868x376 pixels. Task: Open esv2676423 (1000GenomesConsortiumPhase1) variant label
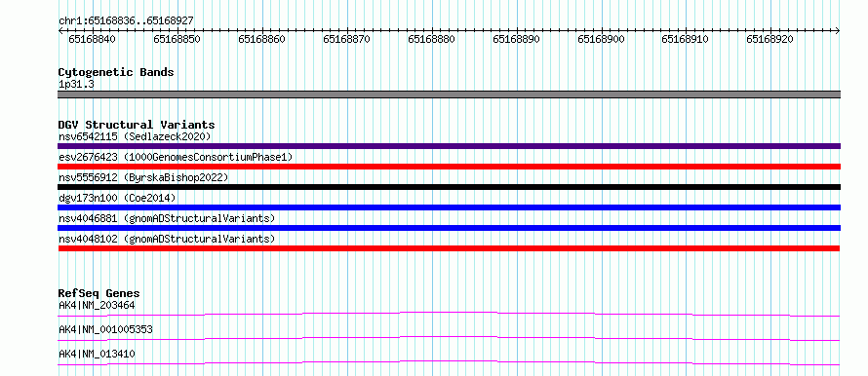[176, 157]
